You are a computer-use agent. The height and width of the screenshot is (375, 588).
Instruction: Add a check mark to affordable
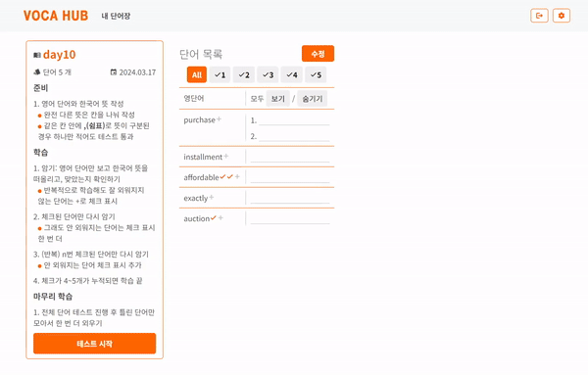[x=237, y=176]
